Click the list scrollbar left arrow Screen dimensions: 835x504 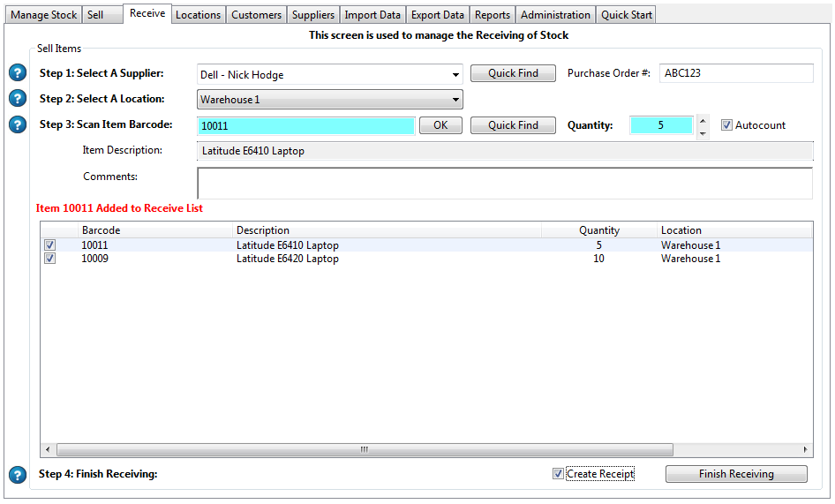coord(47,450)
